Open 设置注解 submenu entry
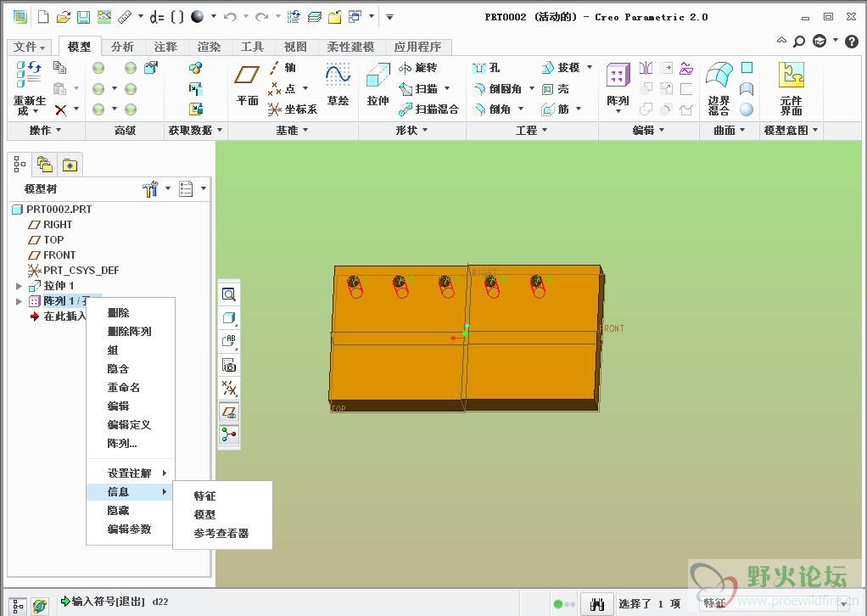The image size is (867, 616). coord(131,473)
